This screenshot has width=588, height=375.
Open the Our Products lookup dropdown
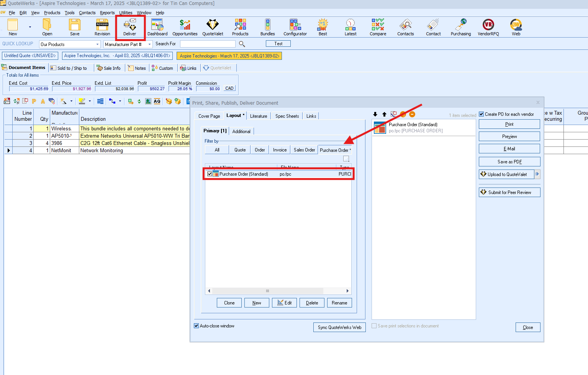tap(97, 44)
